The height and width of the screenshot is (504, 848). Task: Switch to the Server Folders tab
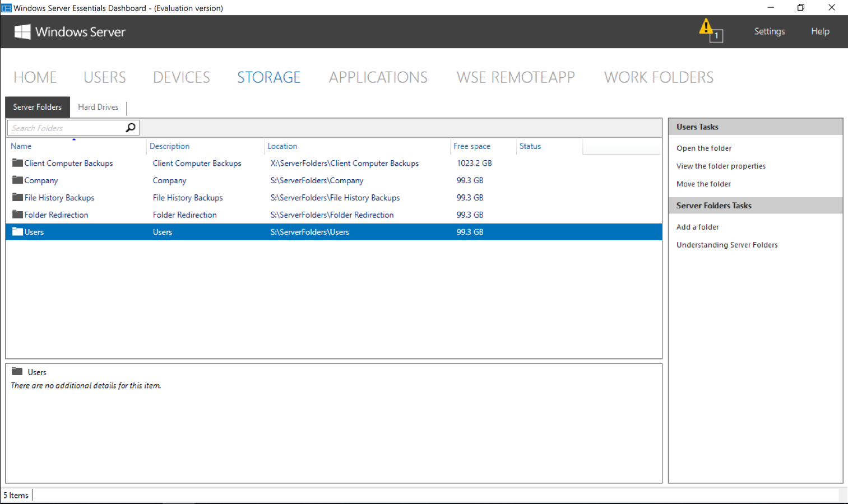click(38, 107)
